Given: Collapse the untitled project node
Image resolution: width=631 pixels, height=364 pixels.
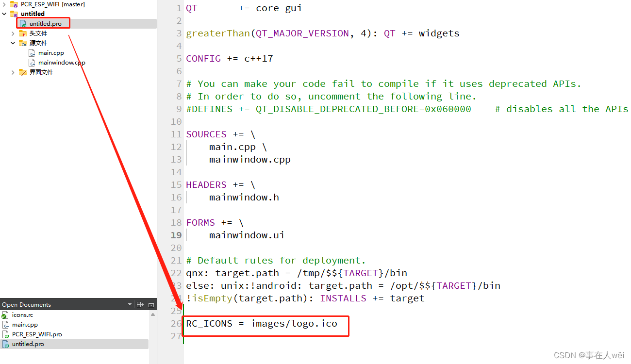Looking at the screenshot, I should click(x=4, y=14).
